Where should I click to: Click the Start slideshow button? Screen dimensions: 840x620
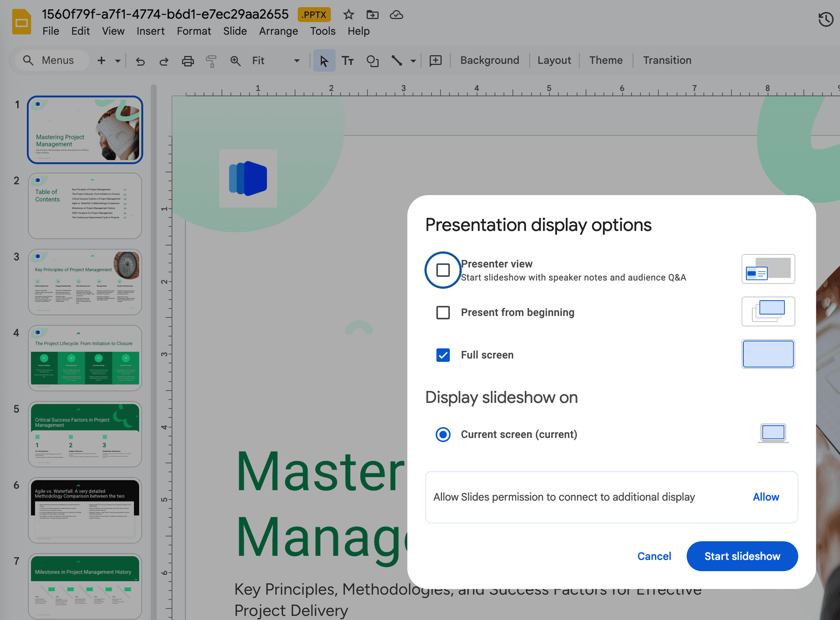coord(742,556)
